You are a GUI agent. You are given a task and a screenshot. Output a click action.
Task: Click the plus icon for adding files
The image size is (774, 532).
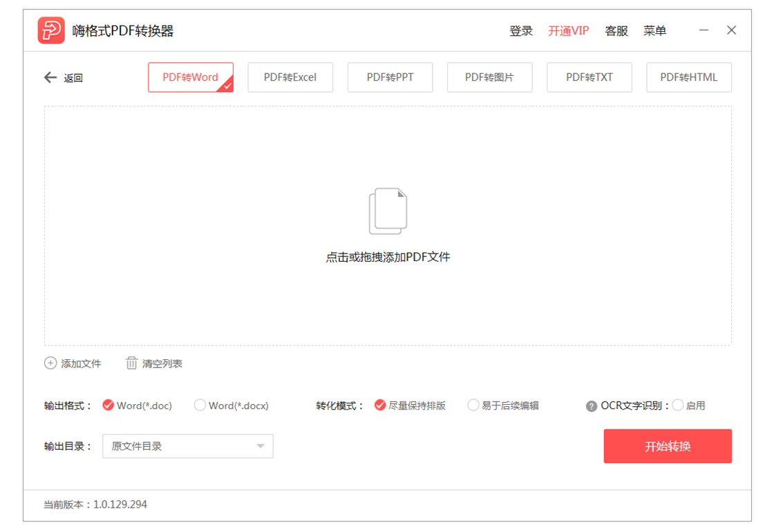(x=50, y=363)
